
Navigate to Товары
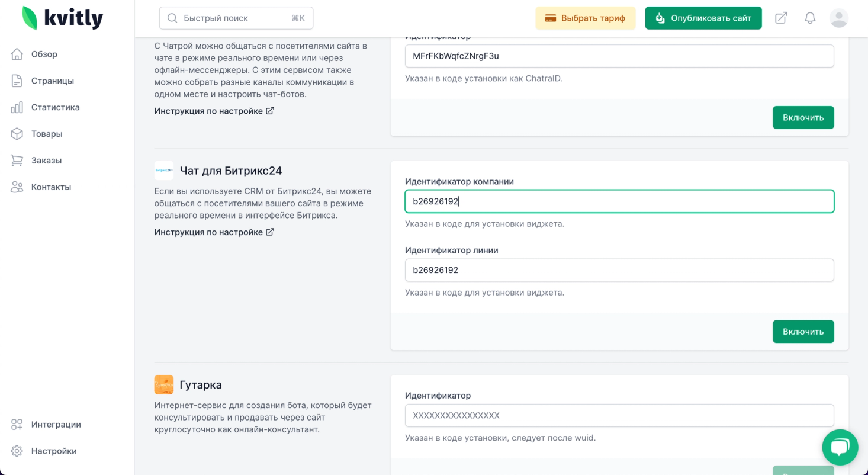pyautogui.click(x=47, y=134)
